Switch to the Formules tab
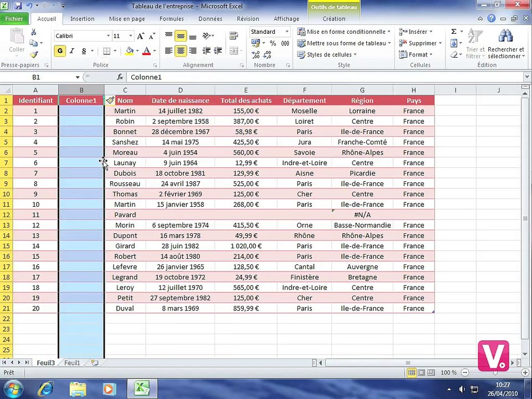 172,19
